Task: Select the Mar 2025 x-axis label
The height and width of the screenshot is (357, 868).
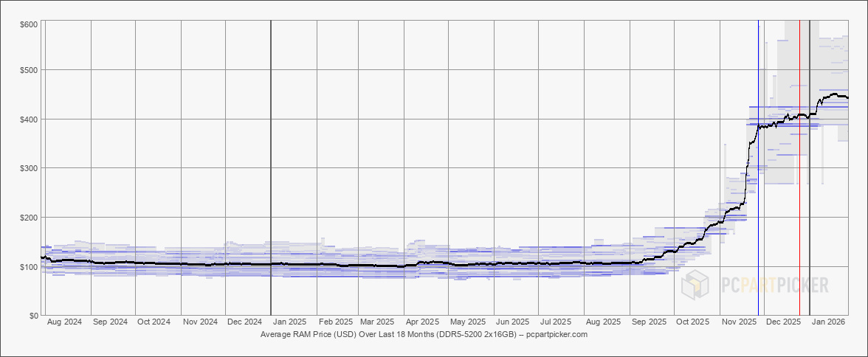Action: (376, 322)
